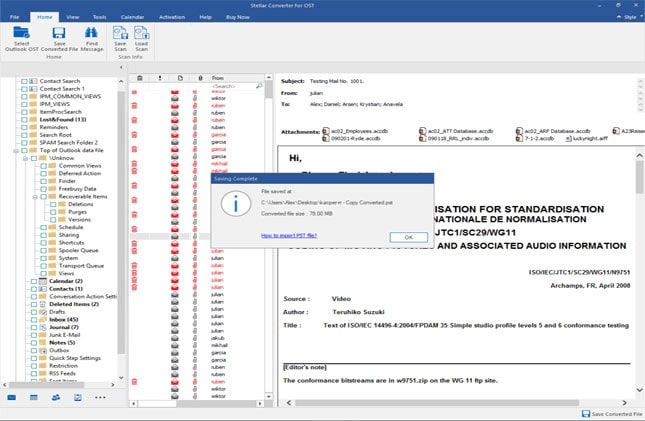645x421 pixels.
Task: Select the Notes (5) folder
Action: click(x=62, y=342)
